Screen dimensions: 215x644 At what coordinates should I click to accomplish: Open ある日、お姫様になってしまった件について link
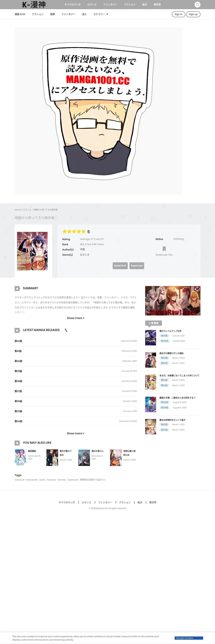click(x=180, y=375)
